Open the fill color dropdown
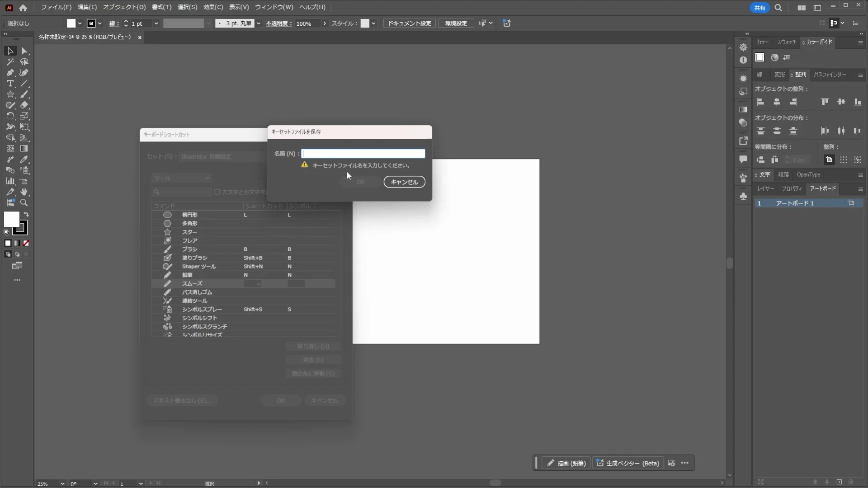The width and height of the screenshot is (868, 488). click(x=80, y=23)
